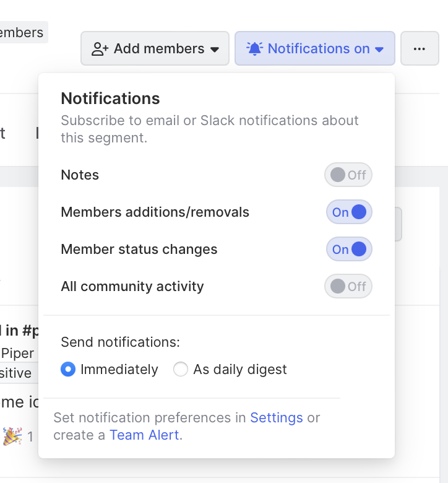Collapse the Notifications on dropdown caret
The width and height of the screenshot is (448, 483).
(380, 50)
